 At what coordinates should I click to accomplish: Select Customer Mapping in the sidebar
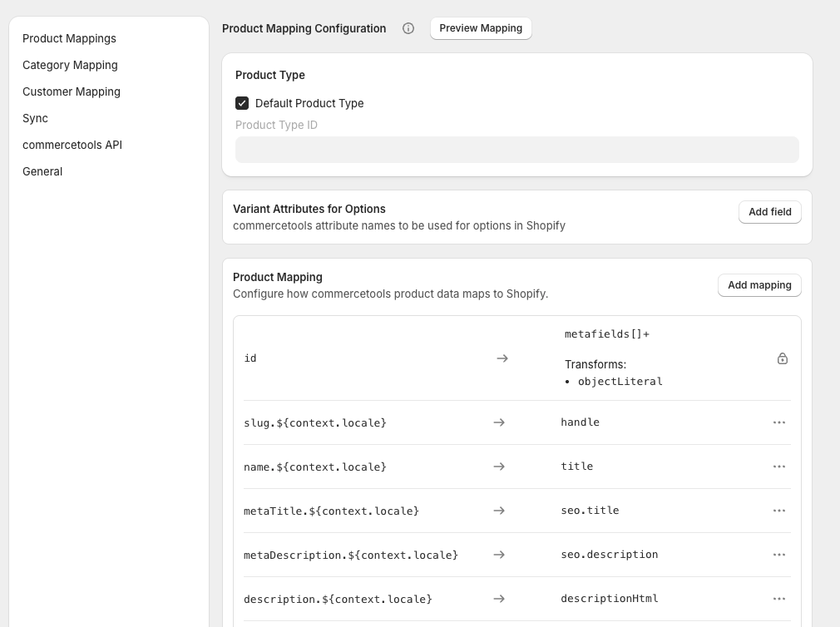[72, 91]
